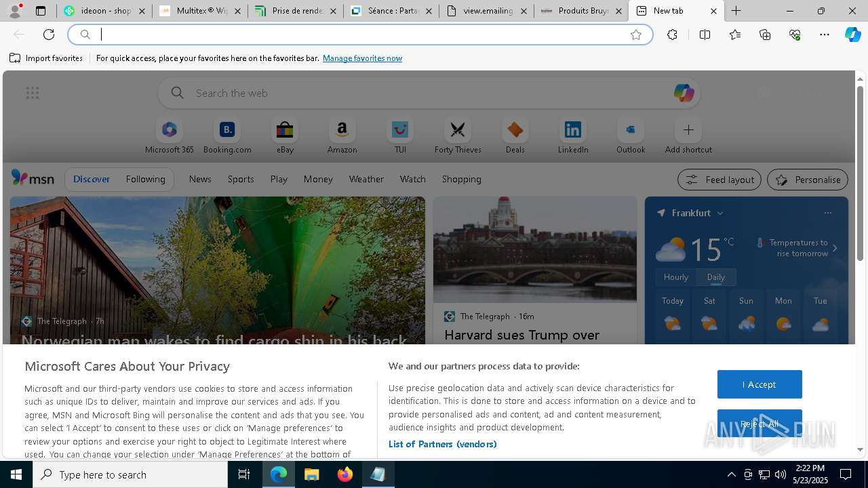Click Manage favorites now link

tap(362, 58)
